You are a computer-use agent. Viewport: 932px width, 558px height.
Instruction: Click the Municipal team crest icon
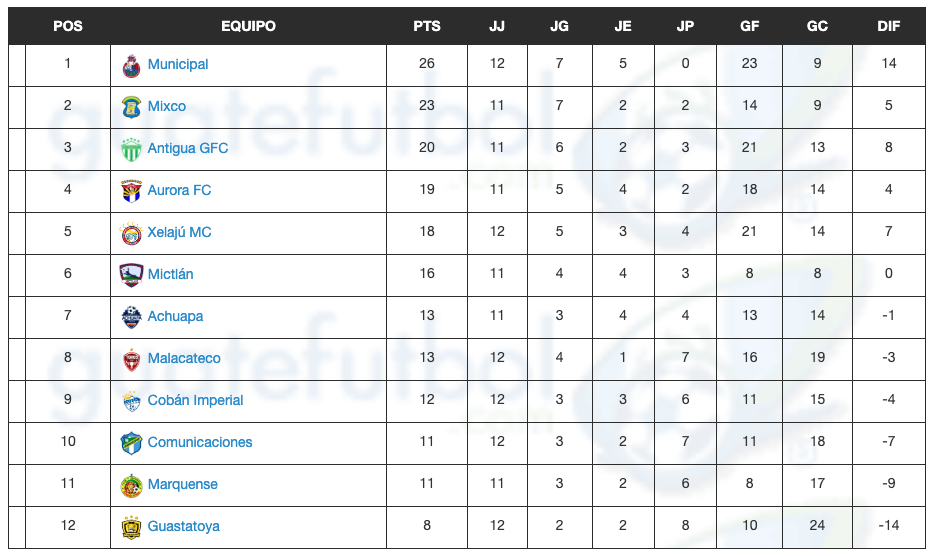(x=131, y=65)
